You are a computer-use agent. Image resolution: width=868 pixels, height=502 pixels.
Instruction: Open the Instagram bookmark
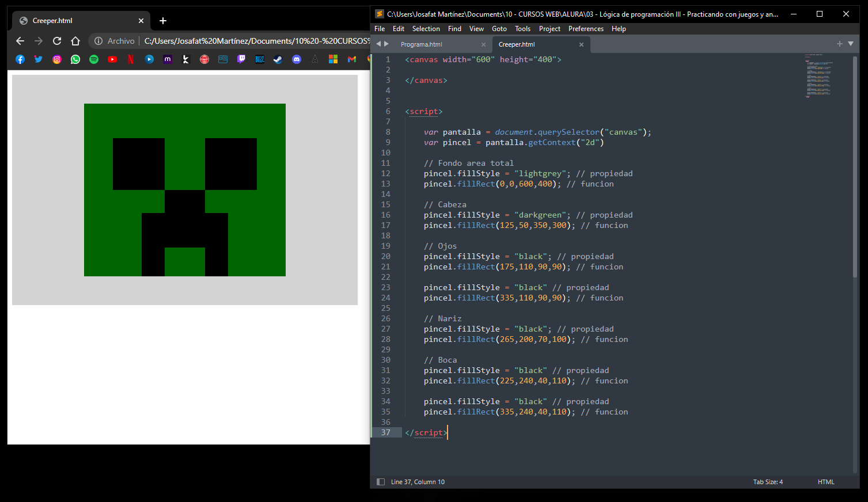(x=57, y=59)
